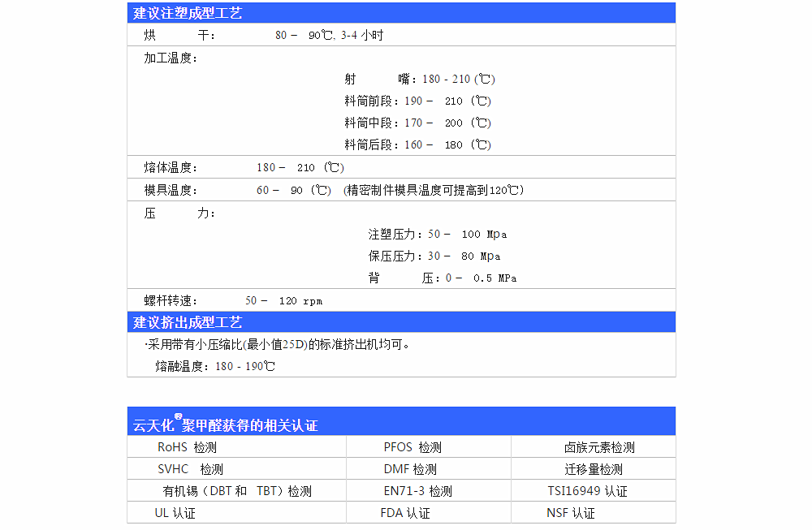
Task: Click the 卤族元素检测 cell
Action: point(599,447)
